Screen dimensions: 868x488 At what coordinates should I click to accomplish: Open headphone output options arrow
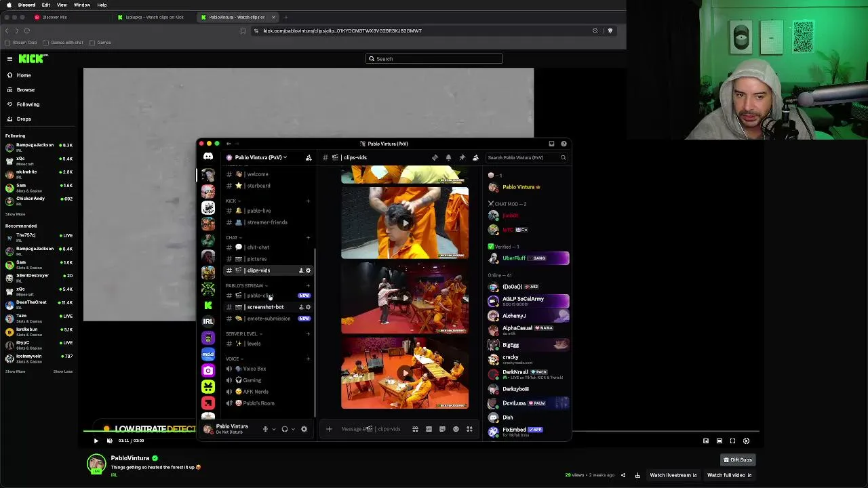(293, 429)
